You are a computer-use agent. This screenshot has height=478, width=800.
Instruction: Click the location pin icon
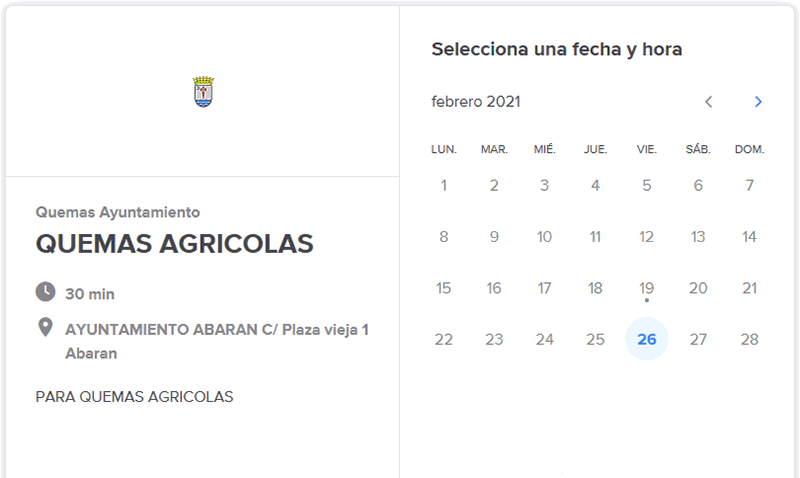45,328
